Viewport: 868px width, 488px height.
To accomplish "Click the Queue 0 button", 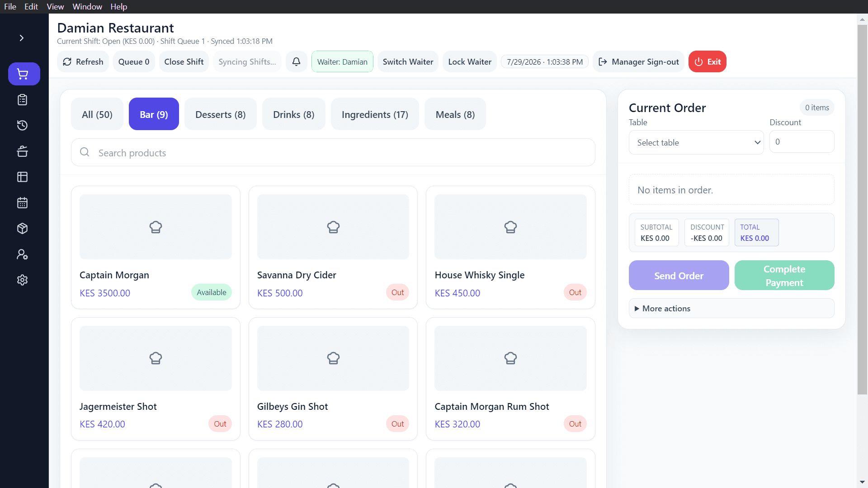I will 134,61.
